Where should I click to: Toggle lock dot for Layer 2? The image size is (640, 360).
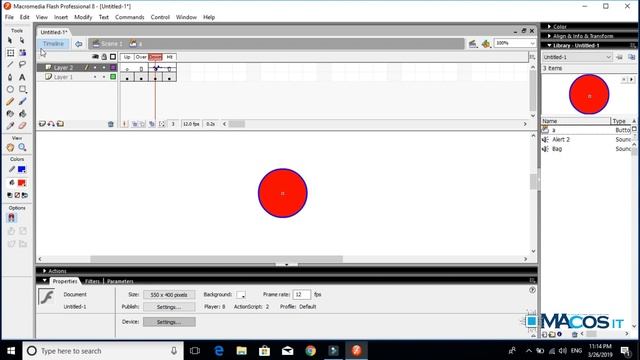[x=104, y=67]
